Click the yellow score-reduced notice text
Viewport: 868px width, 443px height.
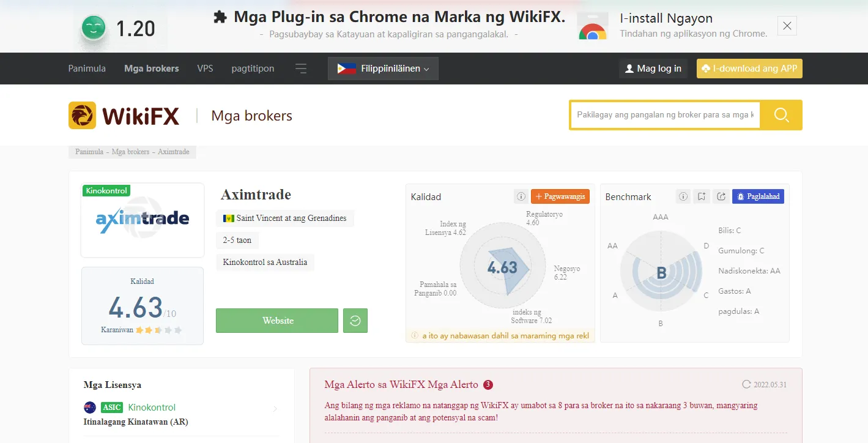point(506,336)
